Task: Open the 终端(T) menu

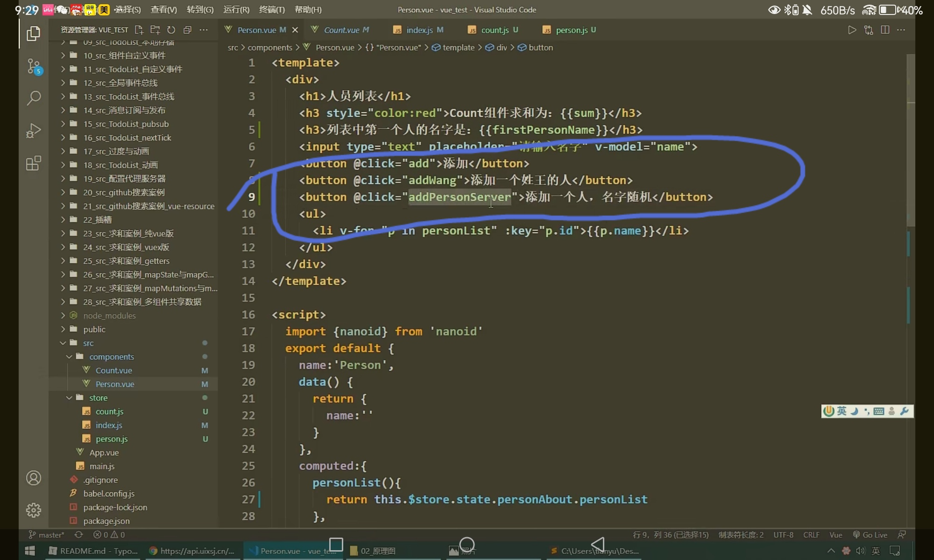Action: (x=272, y=9)
